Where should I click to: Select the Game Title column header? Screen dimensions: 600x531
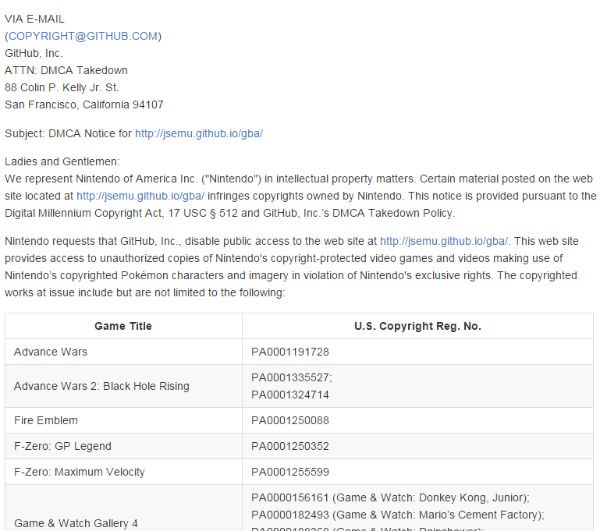(x=123, y=326)
